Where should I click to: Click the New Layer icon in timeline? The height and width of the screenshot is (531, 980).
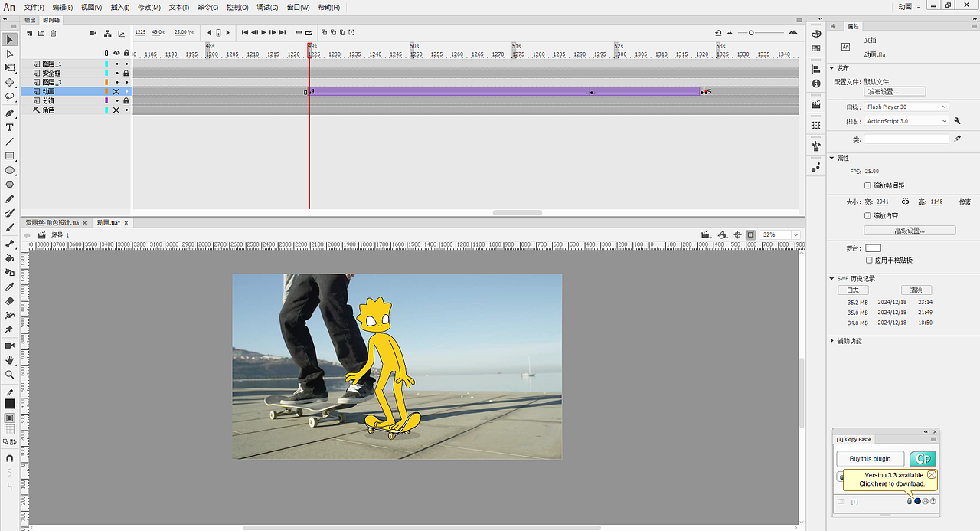tap(30, 33)
